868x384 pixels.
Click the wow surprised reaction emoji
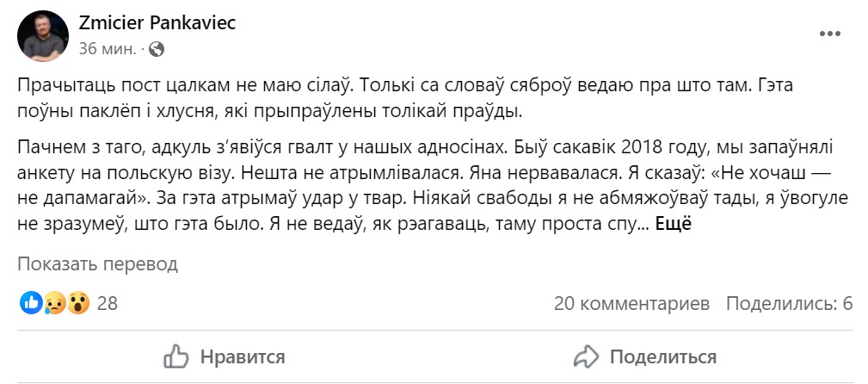pos(77,303)
